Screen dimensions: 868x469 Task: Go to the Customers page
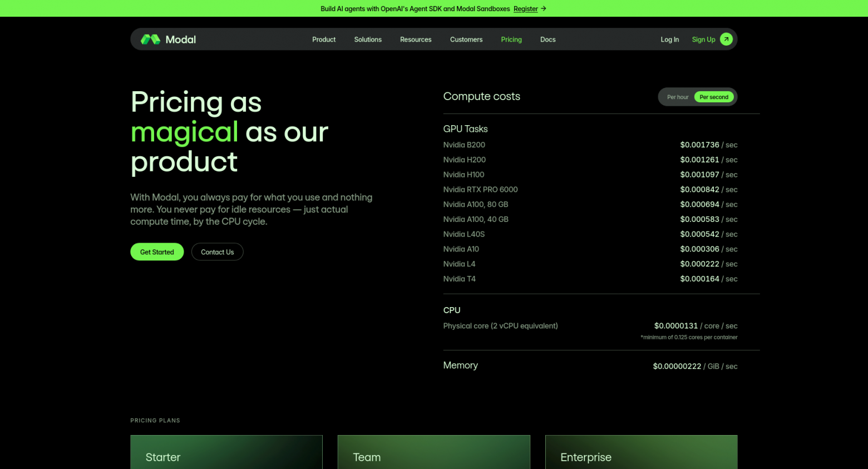point(466,40)
